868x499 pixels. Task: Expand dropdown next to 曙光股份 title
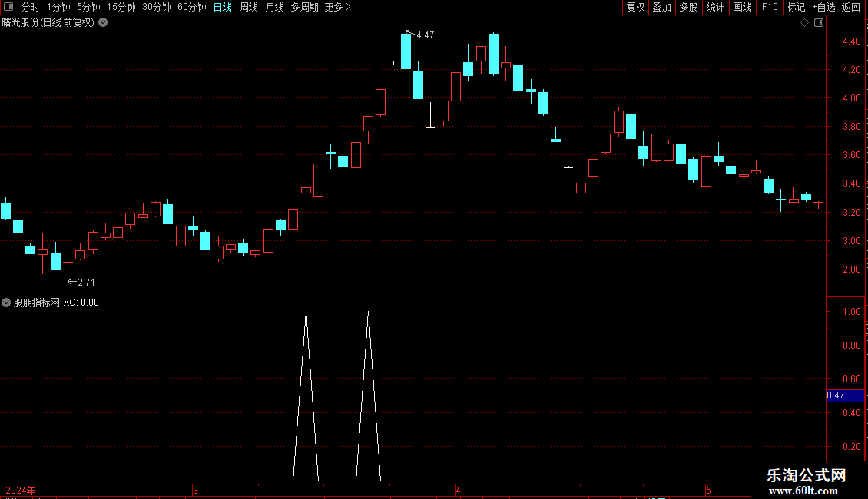pyautogui.click(x=103, y=23)
